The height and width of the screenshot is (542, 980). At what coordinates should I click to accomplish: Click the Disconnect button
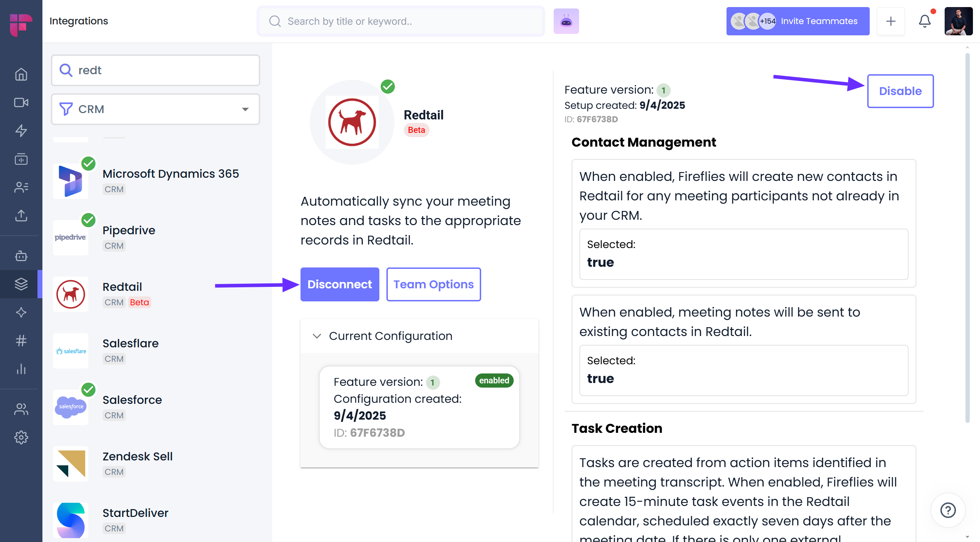click(x=339, y=284)
